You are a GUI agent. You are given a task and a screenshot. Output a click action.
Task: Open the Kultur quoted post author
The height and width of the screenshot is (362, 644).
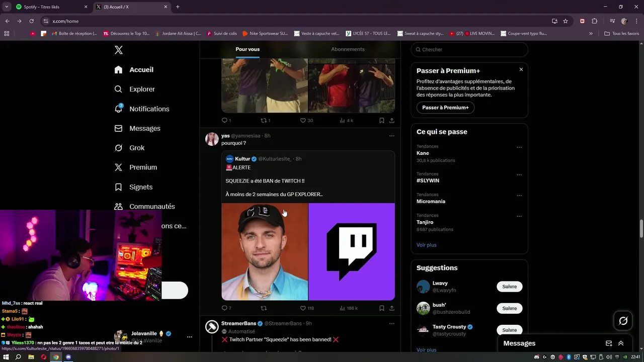[x=243, y=159]
